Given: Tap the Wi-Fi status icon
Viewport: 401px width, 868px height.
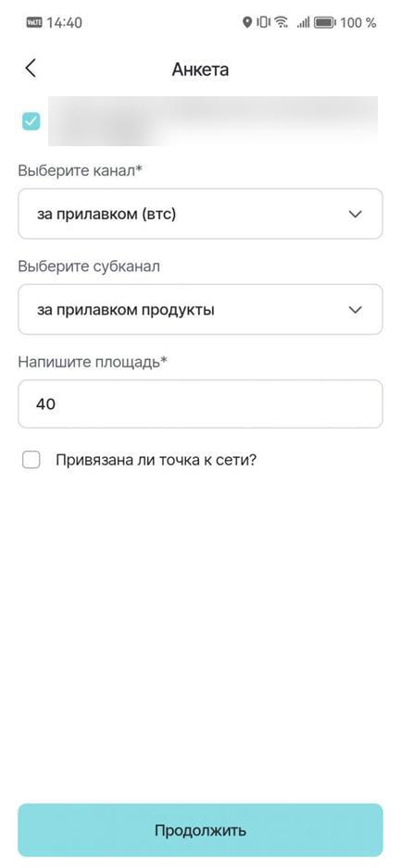Looking at the screenshot, I should (282, 23).
